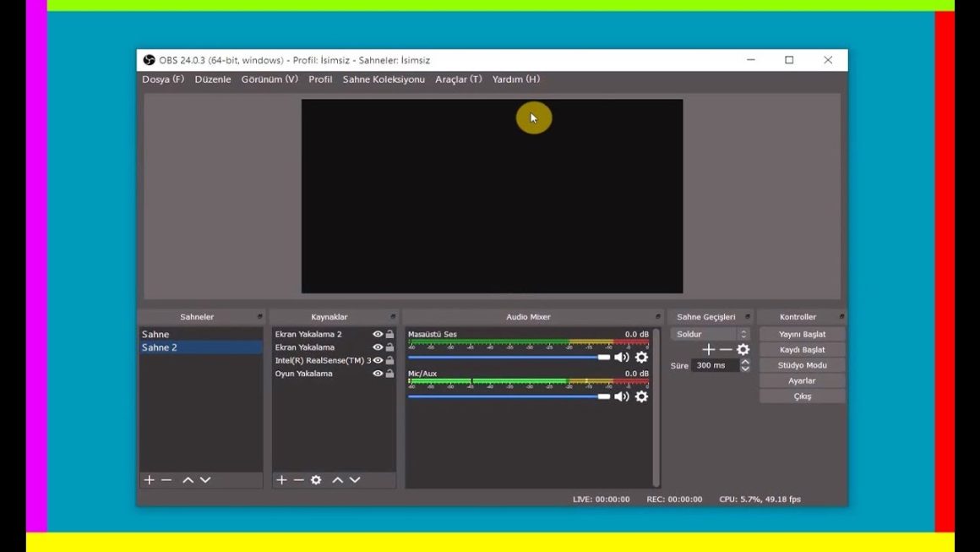Undock the Kontroller panel
The width and height of the screenshot is (980, 552).
click(x=841, y=317)
